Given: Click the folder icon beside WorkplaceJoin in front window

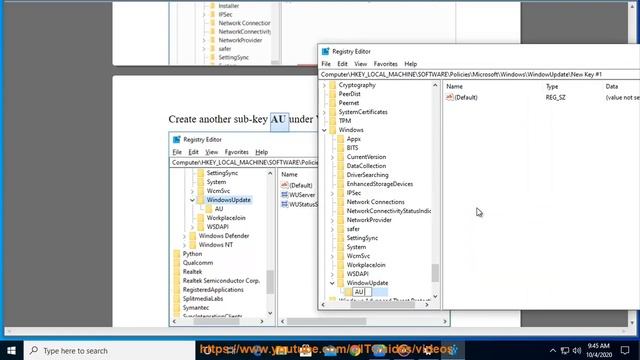Looking at the screenshot, I should click(341, 264).
